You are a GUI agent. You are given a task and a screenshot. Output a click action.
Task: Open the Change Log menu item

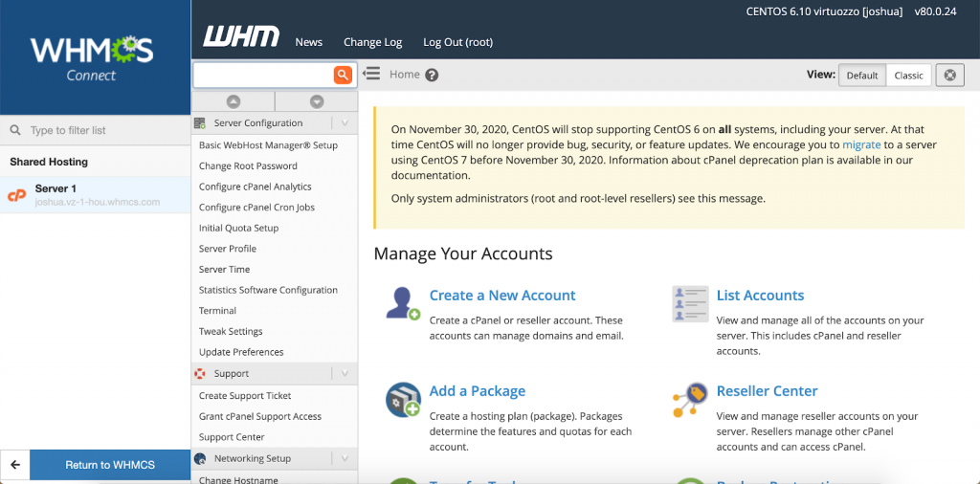pyautogui.click(x=372, y=42)
